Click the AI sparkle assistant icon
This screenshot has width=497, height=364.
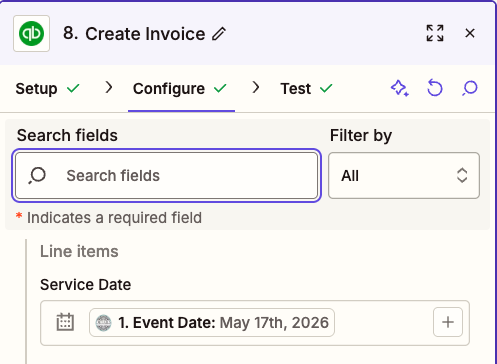click(400, 88)
